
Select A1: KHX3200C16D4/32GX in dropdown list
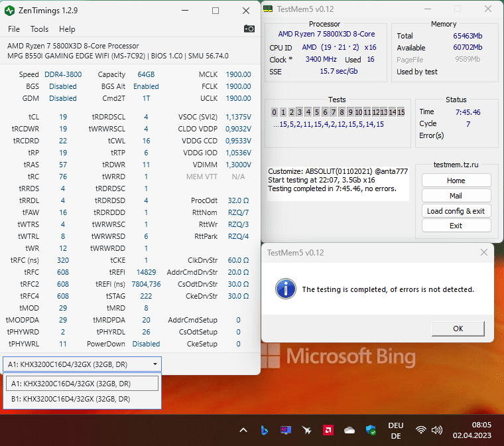point(82,384)
